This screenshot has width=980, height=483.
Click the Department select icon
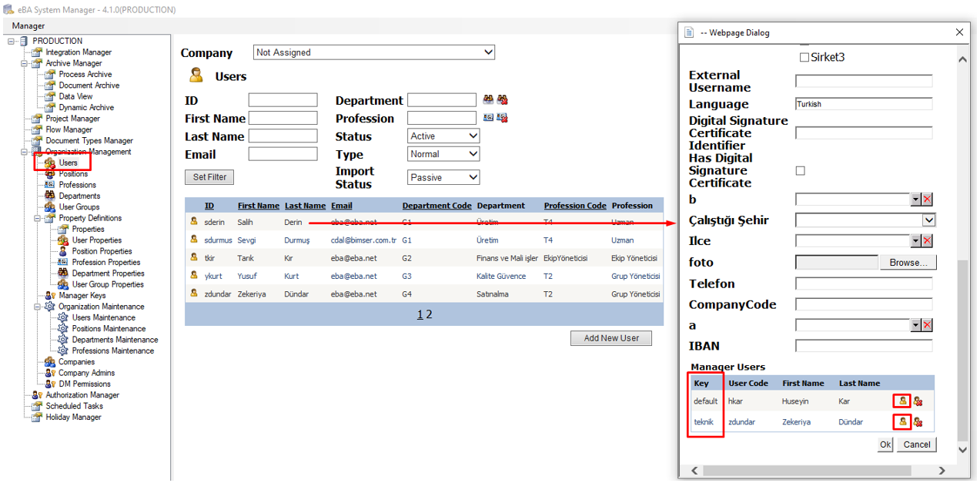pos(488,100)
